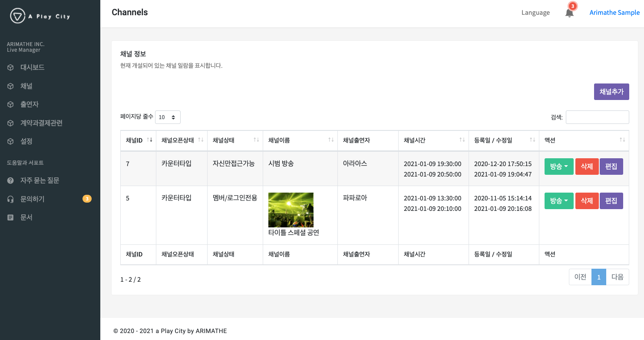Expand 방송 dropdown for channel 5
The width and height of the screenshot is (644, 340).
tap(559, 201)
